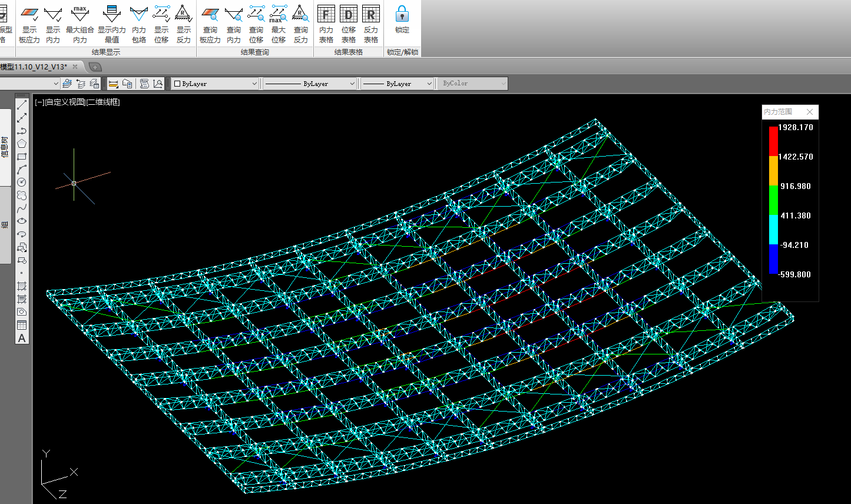Select the Line draw tool in left toolbar
Viewport: 851px width, 504px height.
22,105
